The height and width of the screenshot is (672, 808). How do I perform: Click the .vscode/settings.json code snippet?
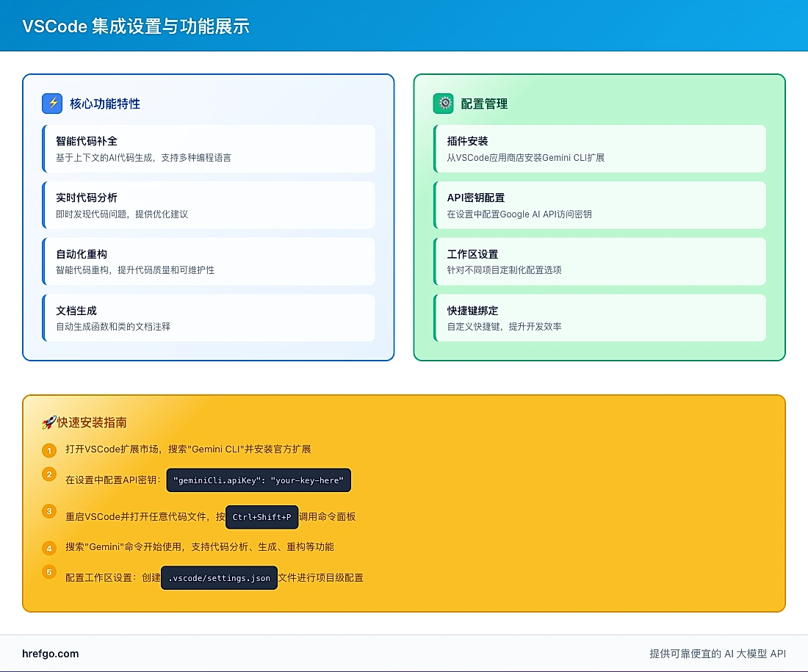pyautogui.click(x=219, y=578)
